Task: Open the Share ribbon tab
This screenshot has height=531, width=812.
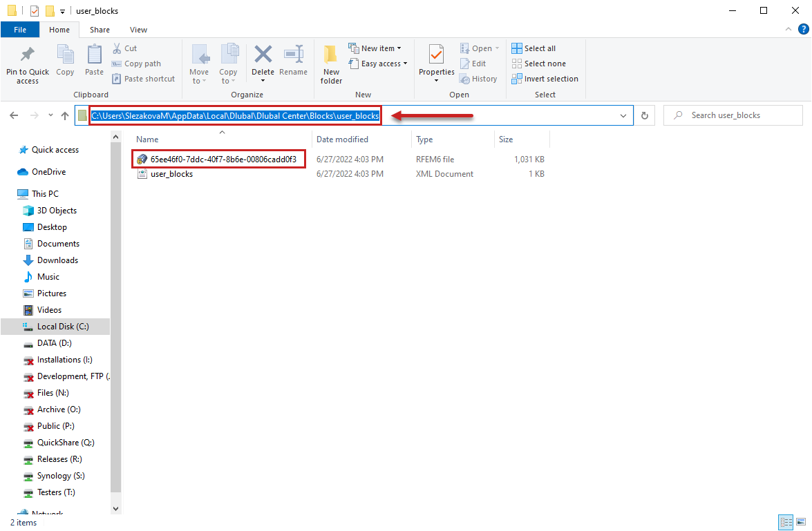Action: 100,30
